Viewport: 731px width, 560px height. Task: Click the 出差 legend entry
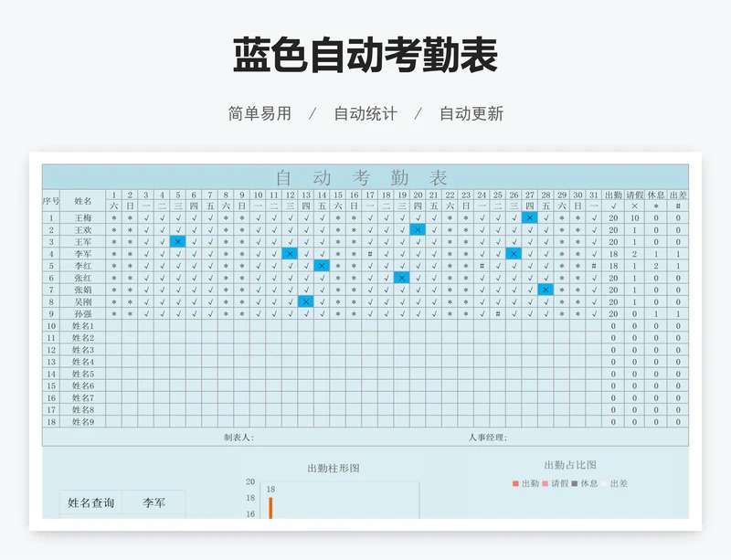[614, 483]
